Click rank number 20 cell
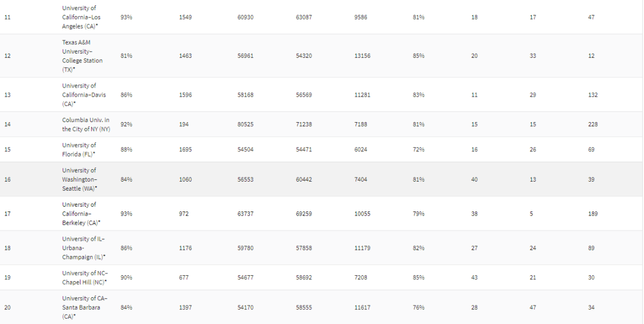The width and height of the screenshot is (644, 324). pos(7,307)
